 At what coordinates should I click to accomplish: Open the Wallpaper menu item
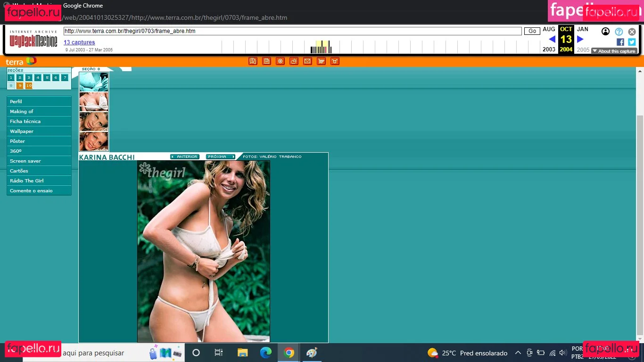[39, 131]
